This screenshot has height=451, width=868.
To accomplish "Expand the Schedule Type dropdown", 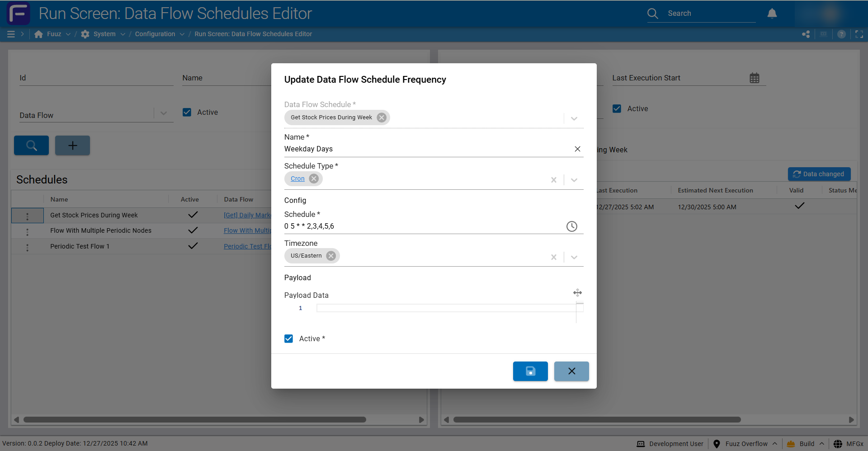I will tap(574, 180).
